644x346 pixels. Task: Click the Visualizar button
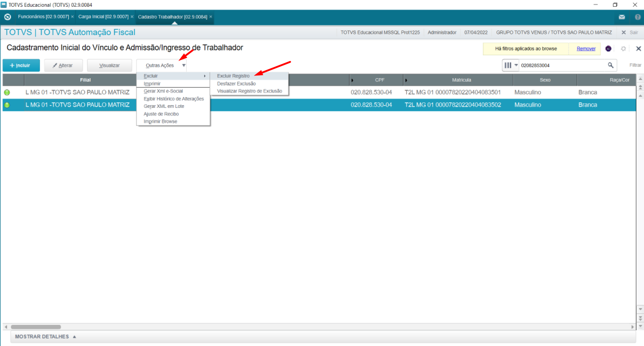110,66
